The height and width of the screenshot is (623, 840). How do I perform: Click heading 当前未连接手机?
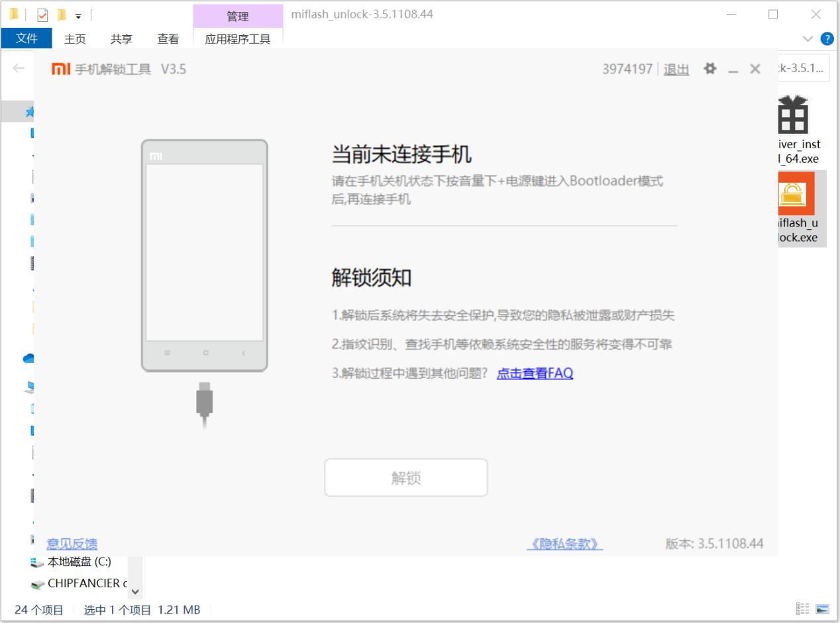pyautogui.click(x=401, y=154)
